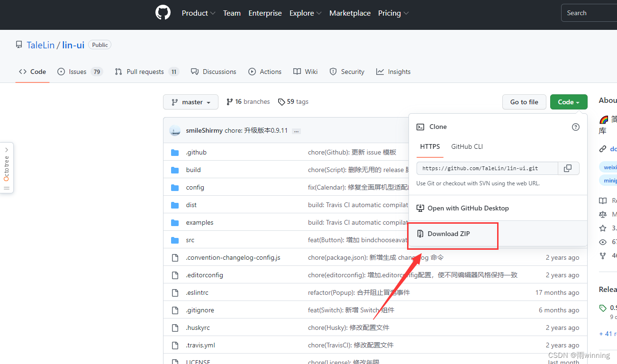This screenshot has width=617, height=364.
Task: Open commit message 'refactor(Popup)'
Action: pyautogui.click(x=359, y=293)
